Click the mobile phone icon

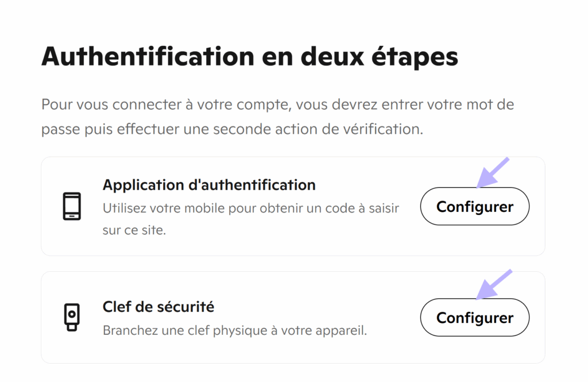(72, 206)
